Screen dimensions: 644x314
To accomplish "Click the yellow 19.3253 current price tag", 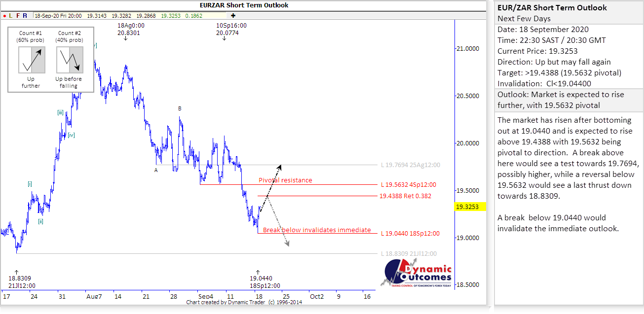I will [x=471, y=207].
